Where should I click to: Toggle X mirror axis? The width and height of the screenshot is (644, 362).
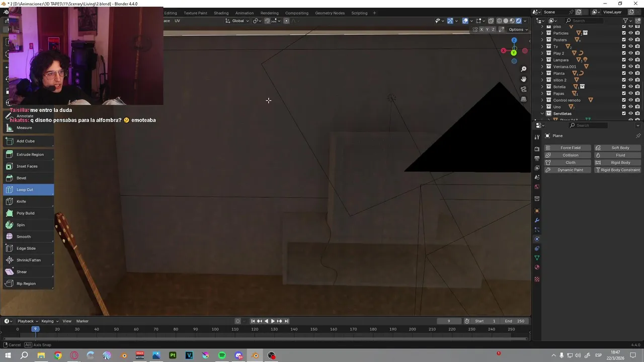click(481, 30)
